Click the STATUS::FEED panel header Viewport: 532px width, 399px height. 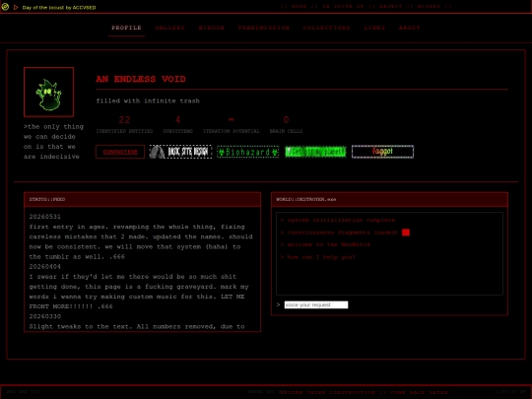142,199
